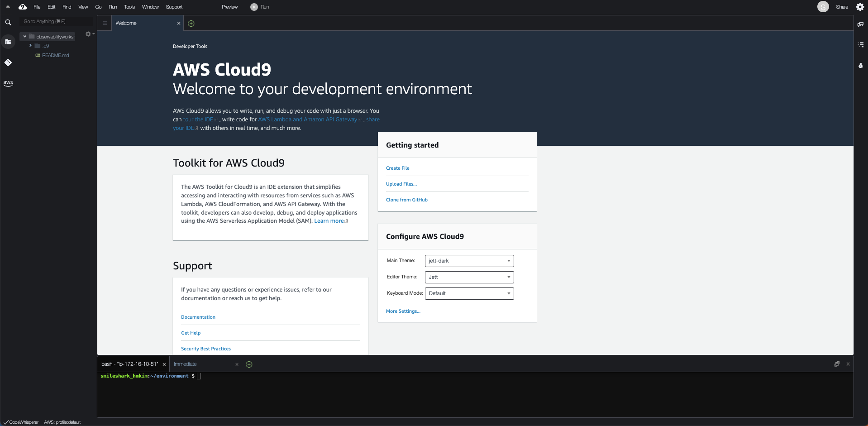This screenshot has width=868, height=426.
Task: Close the Immediate tab
Action: point(237,364)
